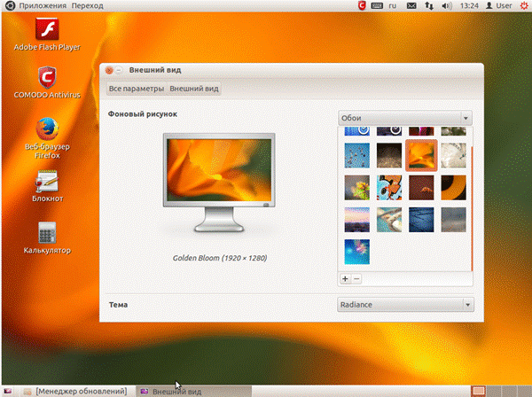Pick the orange ring on black wallpaper
This screenshot has height=397, width=532.
coord(454,188)
